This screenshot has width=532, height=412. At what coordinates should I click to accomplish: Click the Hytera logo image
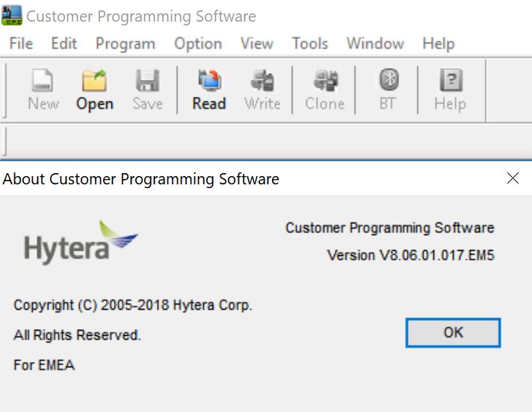point(81,243)
